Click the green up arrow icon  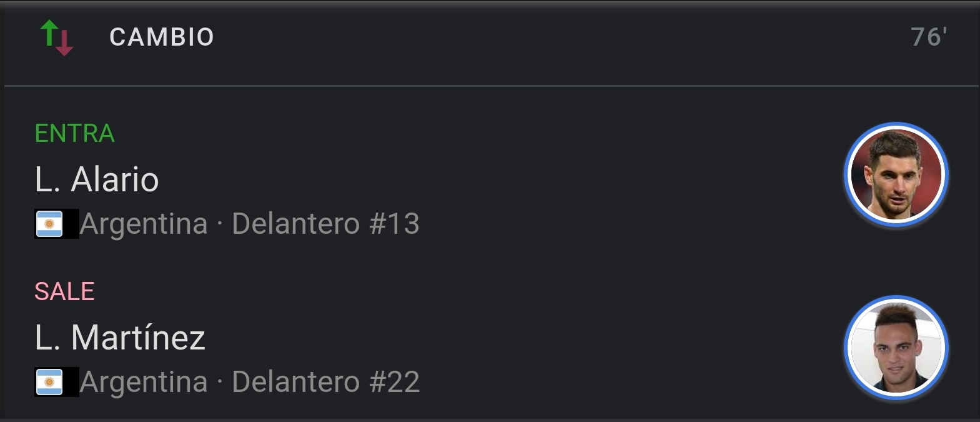[49, 33]
